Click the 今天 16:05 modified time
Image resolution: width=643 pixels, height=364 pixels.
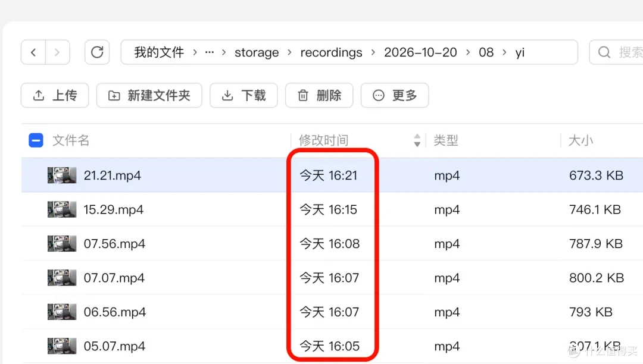330,346
